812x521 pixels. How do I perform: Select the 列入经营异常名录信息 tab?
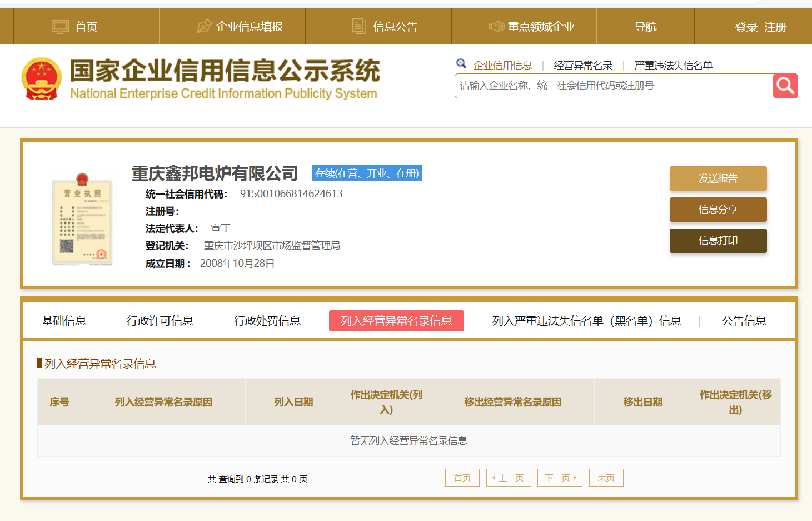(x=396, y=321)
